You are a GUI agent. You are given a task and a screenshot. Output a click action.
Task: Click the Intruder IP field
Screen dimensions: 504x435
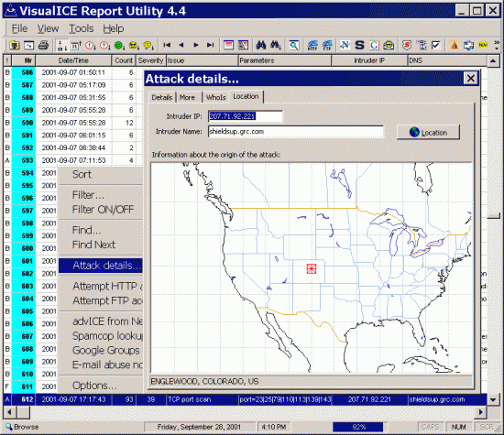[x=246, y=116]
